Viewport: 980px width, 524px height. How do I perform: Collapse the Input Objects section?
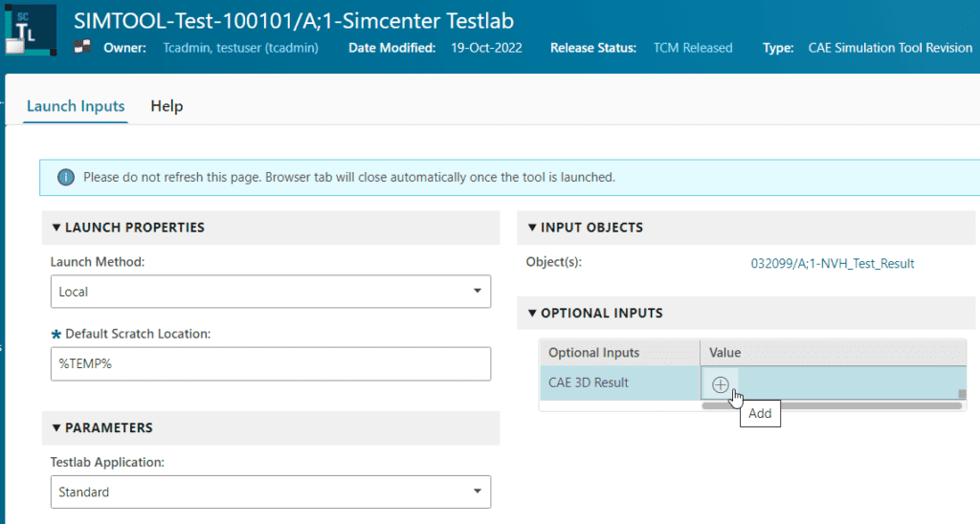click(532, 228)
